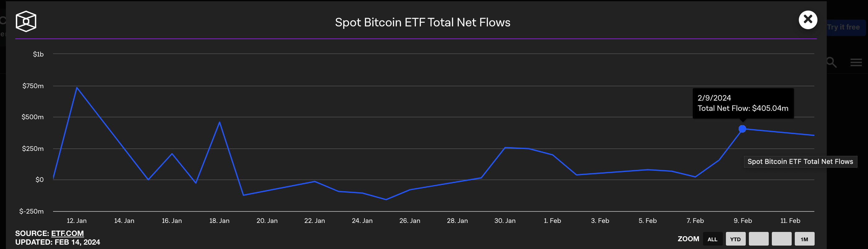
Task: Click the chart title text
Action: pyautogui.click(x=423, y=22)
